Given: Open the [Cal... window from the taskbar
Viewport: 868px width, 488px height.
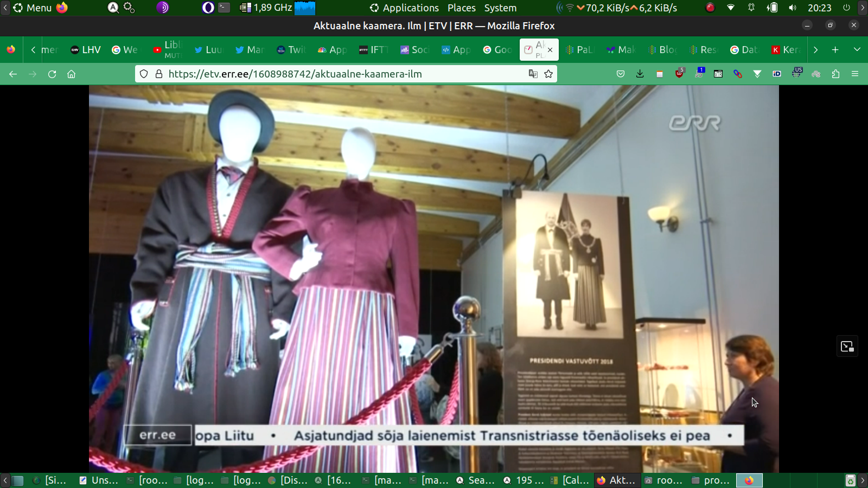Looking at the screenshot, I should pyautogui.click(x=570, y=480).
